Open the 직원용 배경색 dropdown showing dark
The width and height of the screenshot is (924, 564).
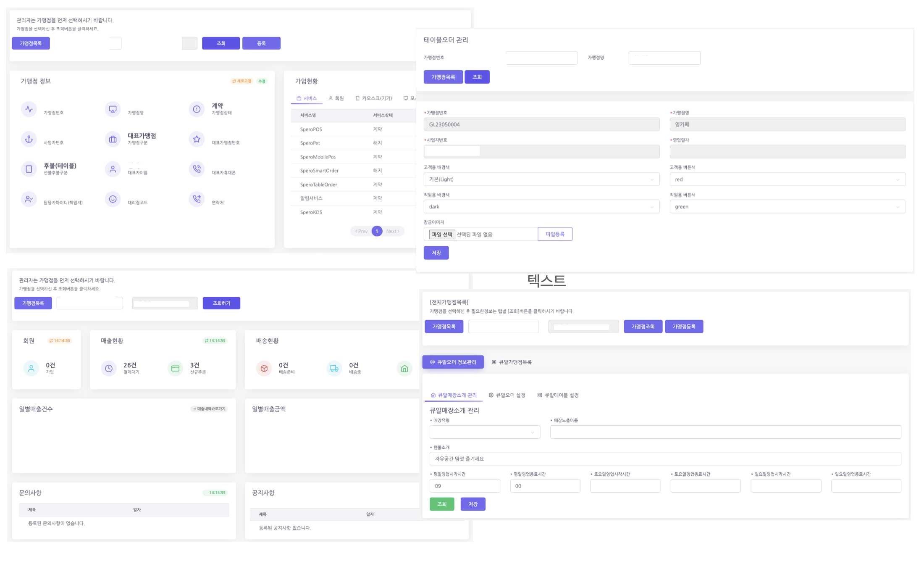pyautogui.click(x=541, y=207)
